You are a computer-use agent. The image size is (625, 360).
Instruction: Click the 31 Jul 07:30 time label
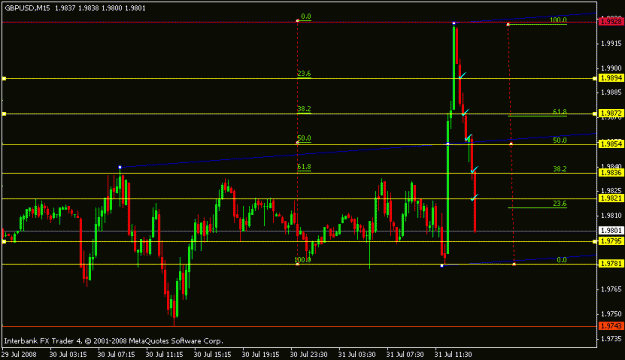[405, 354]
